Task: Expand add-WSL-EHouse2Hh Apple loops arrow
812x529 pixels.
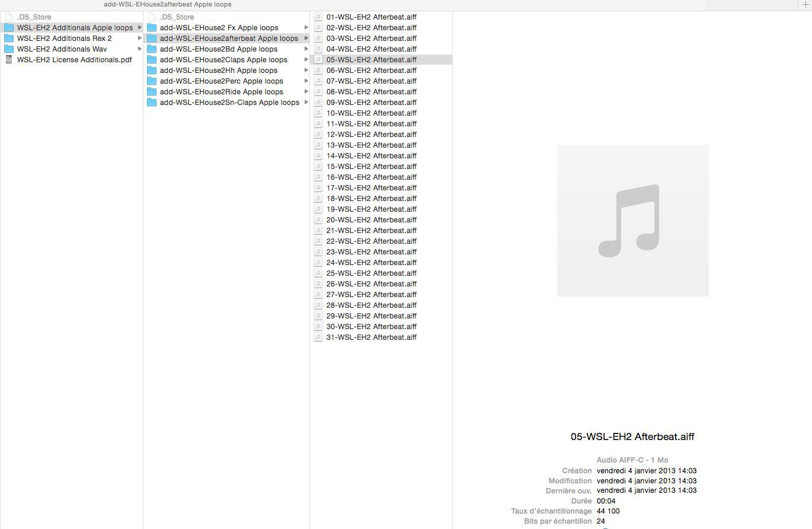Action: tap(306, 71)
